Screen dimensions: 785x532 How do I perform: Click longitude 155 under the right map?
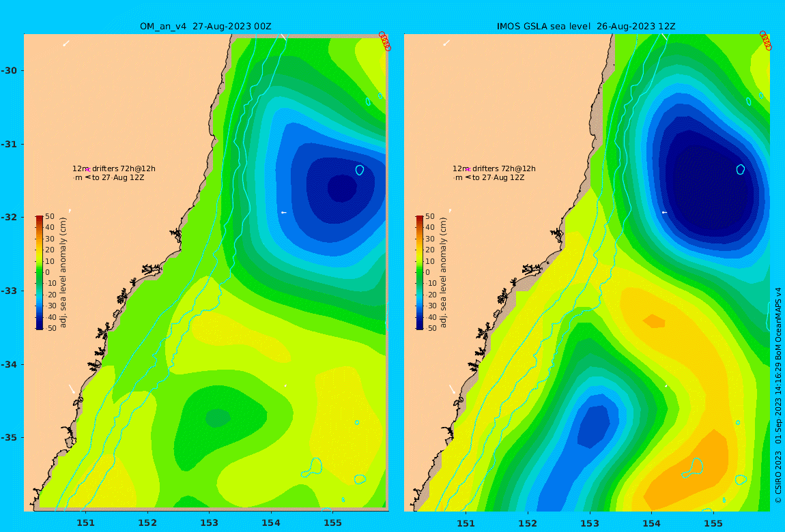point(713,523)
